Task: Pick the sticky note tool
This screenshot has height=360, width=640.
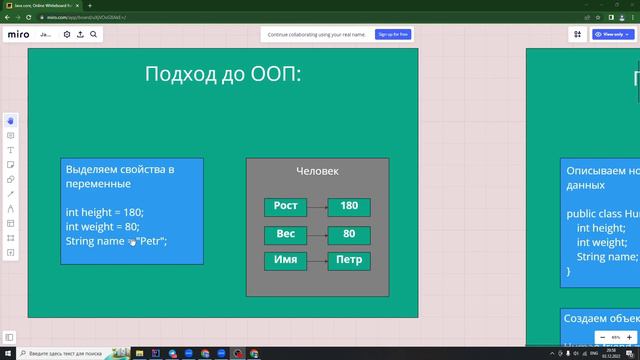Action: [11, 165]
